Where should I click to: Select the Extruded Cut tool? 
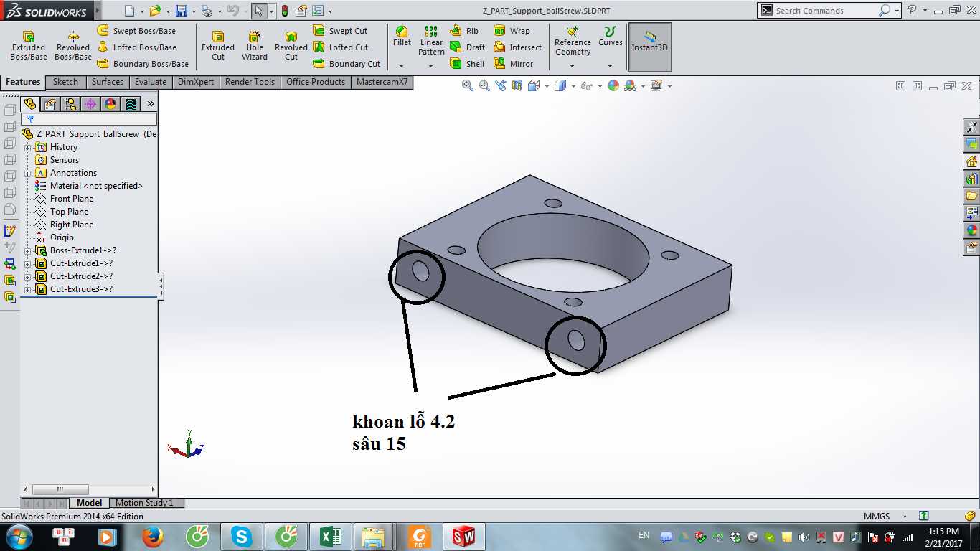(218, 45)
